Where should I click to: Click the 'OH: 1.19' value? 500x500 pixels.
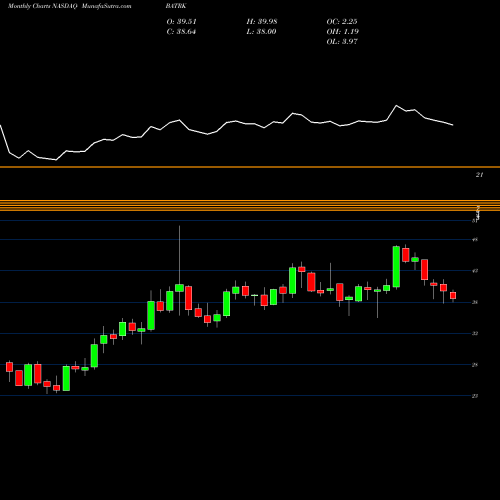pos(343,32)
